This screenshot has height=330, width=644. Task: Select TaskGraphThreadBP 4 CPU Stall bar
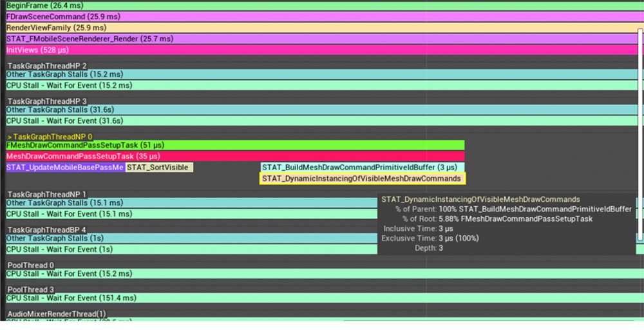pyautogui.click(x=191, y=249)
